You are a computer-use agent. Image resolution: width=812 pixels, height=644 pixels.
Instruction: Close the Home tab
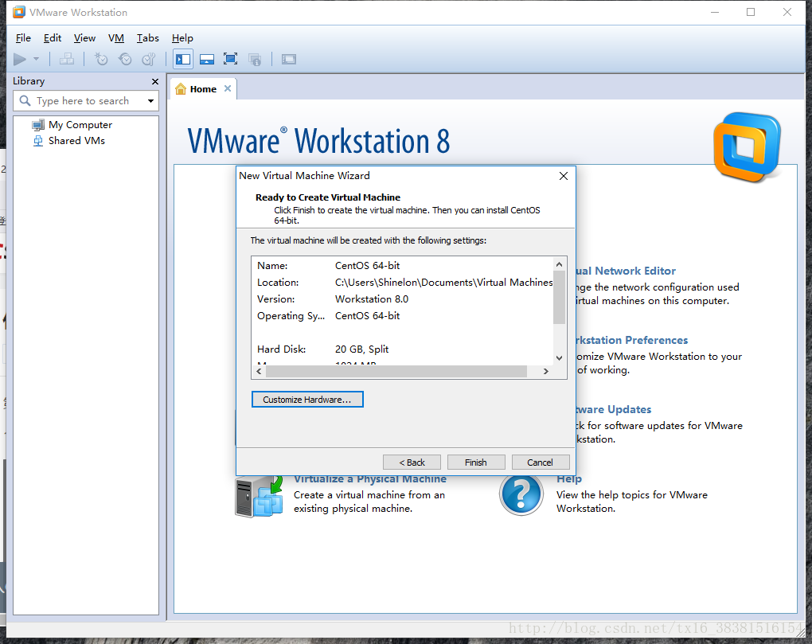coord(228,88)
